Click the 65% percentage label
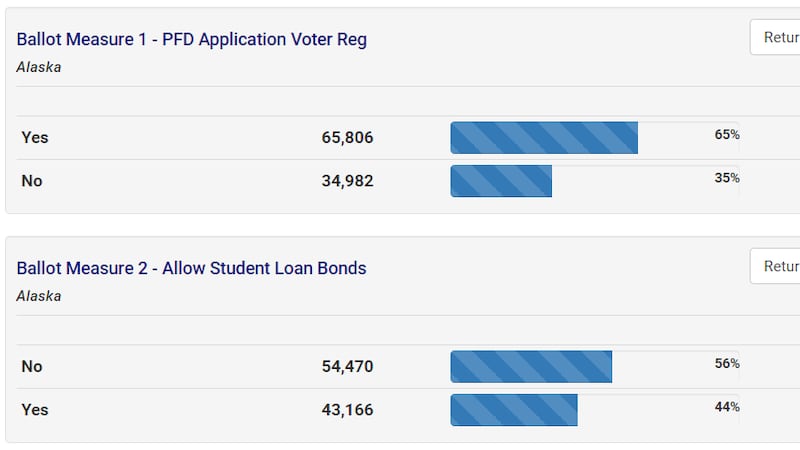This screenshot has width=800, height=450. coord(727,135)
